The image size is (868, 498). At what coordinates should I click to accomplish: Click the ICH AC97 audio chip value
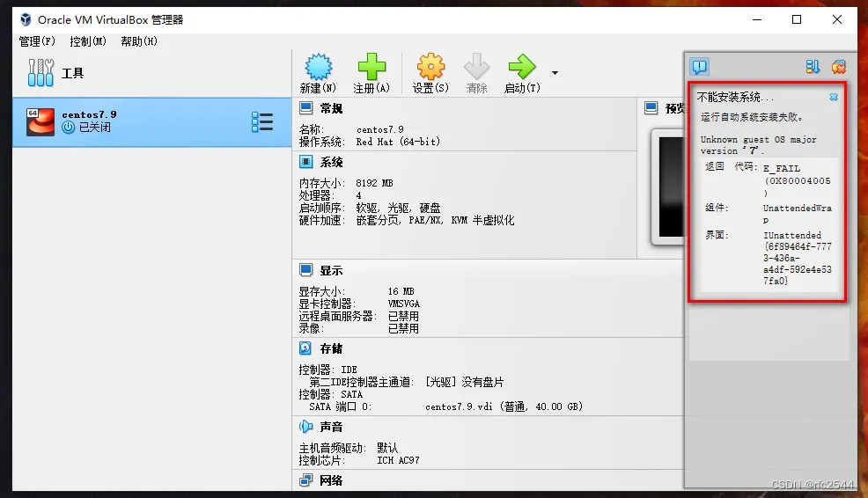click(398, 460)
